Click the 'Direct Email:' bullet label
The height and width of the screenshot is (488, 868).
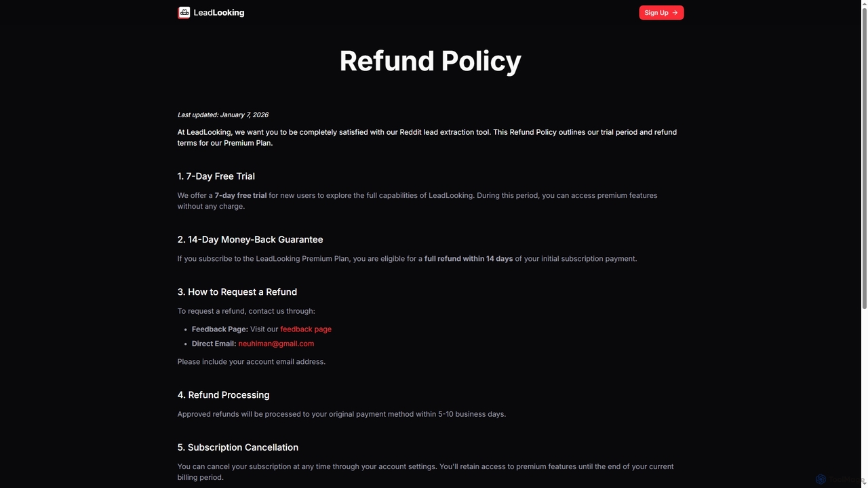pyautogui.click(x=214, y=344)
